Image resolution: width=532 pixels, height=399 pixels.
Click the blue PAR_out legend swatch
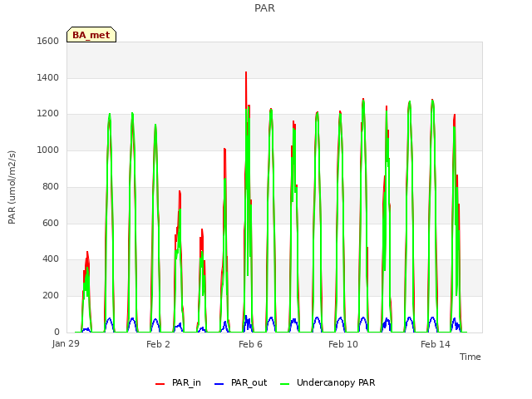pyautogui.click(x=219, y=384)
